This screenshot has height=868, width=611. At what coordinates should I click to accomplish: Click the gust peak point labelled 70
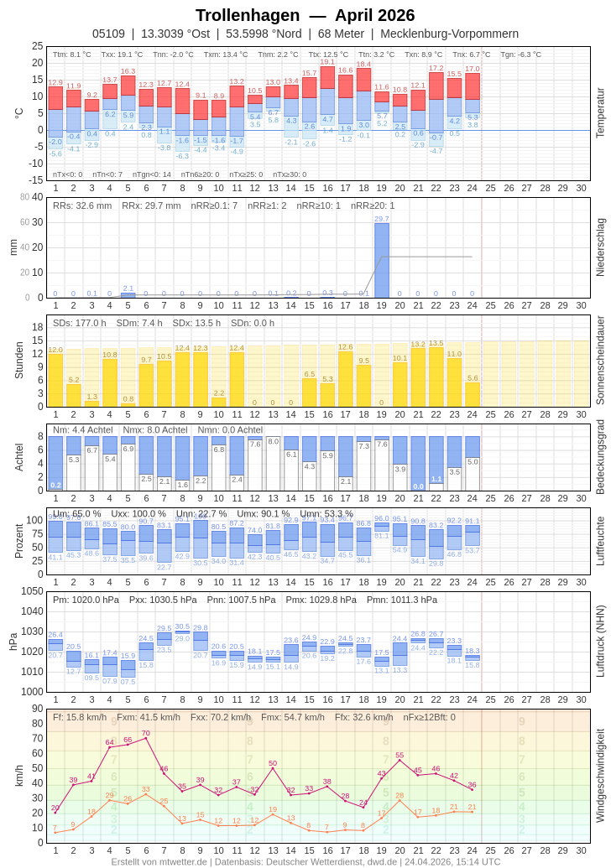(x=146, y=738)
